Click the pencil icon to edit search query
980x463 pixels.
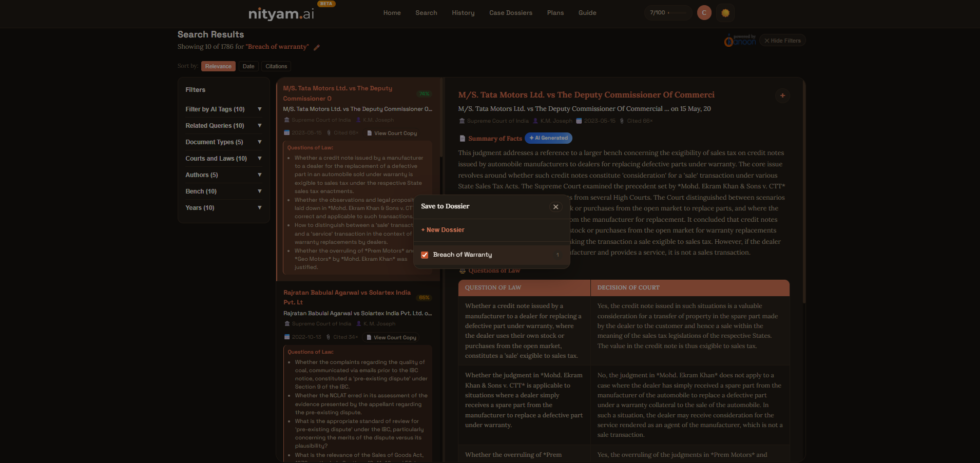pyautogui.click(x=317, y=47)
